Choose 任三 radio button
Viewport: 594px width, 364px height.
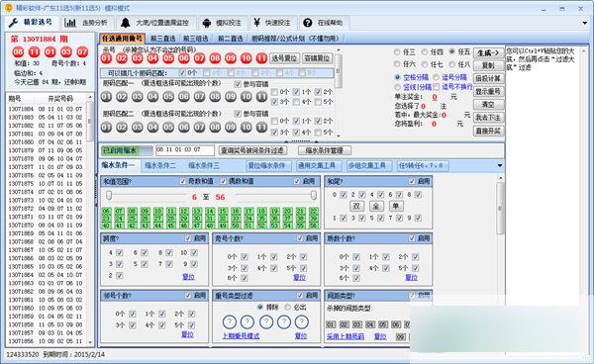click(x=397, y=51)
